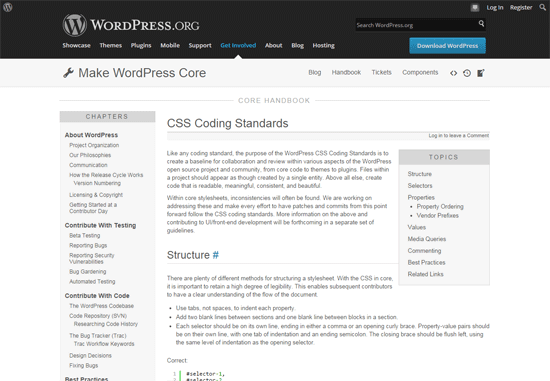This screenshot has width=550, height=381.
Task: Click the WordPress admin bar logo icon
Action: point(8,7)
